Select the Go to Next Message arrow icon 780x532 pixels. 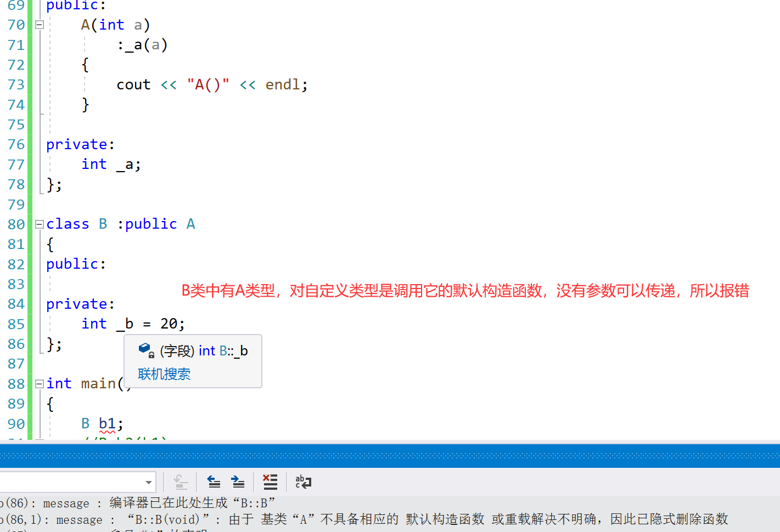tap(238, 482)
